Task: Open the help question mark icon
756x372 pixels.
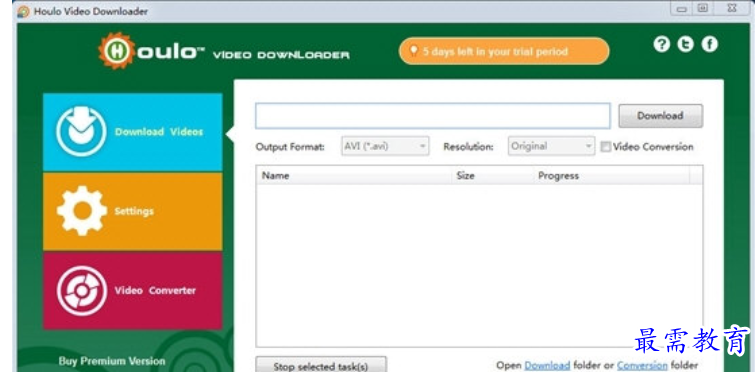Action: coord(662,44)
